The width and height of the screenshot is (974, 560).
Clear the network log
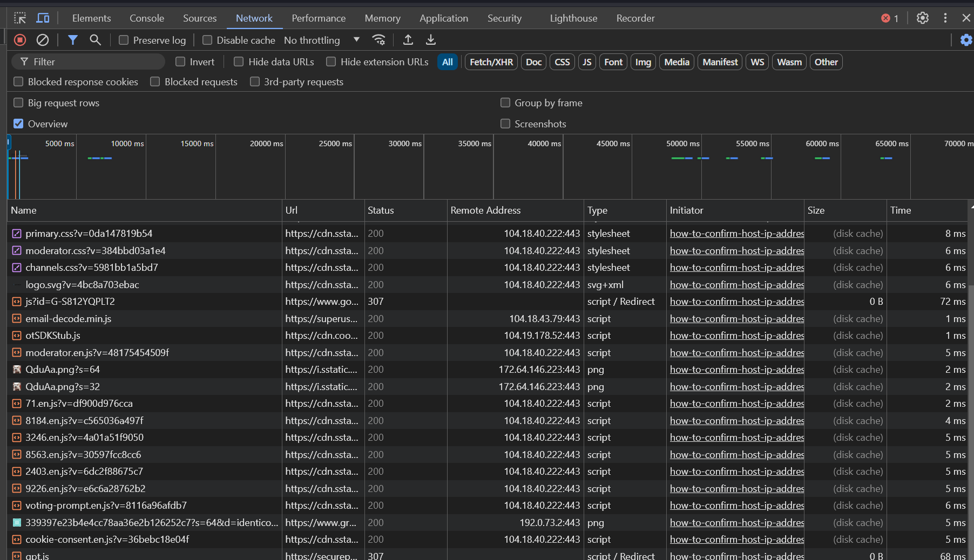point(43,40)
